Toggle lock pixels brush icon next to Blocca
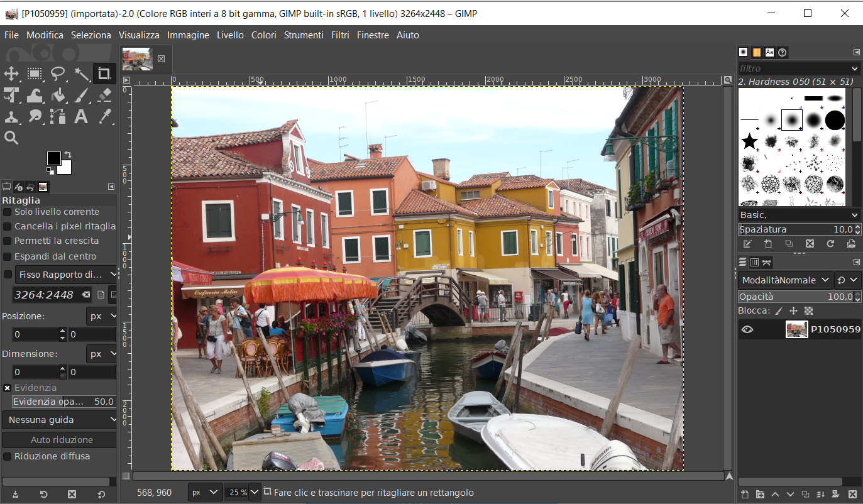 click(x=779, y=311)
